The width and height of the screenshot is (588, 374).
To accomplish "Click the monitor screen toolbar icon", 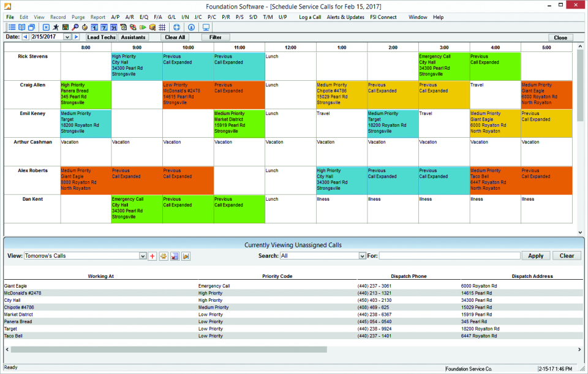I will click(206, 28).
